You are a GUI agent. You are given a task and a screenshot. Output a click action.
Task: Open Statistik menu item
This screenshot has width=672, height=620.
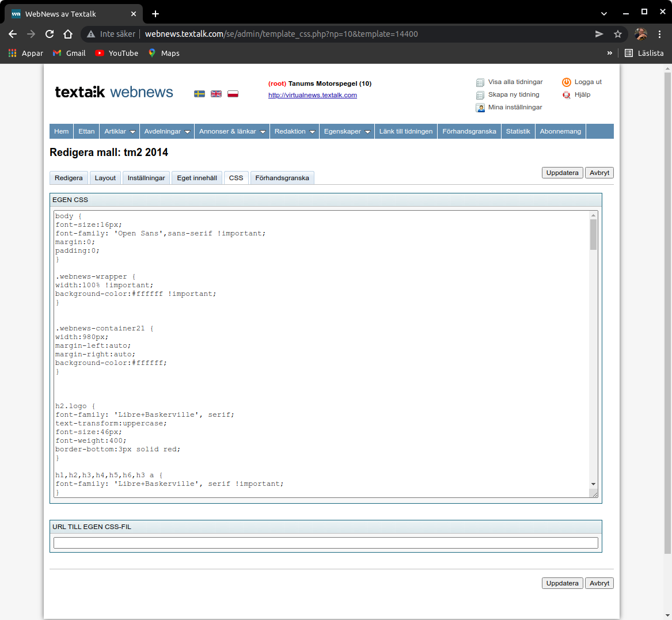click(x=518, y=131)
